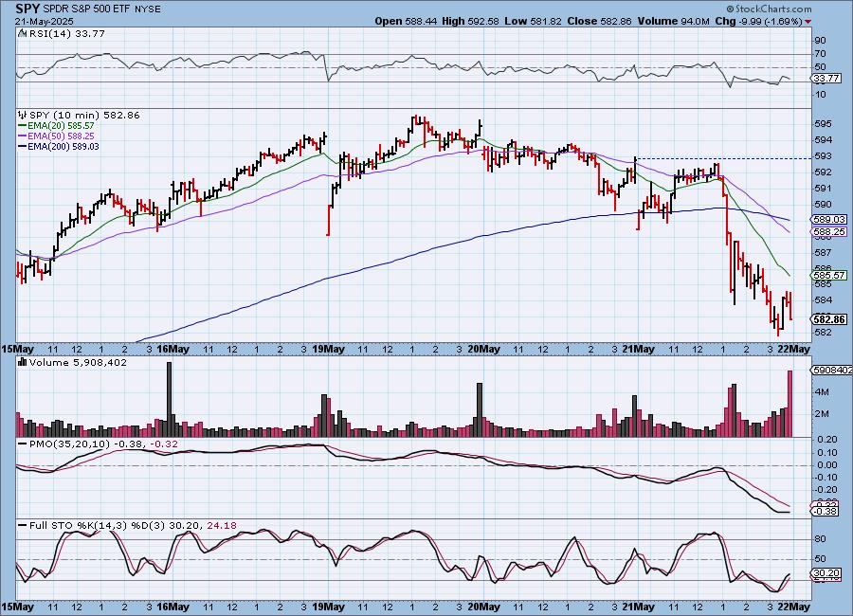Click the green EMA(20) legend line sample
The width and height of the screenshot is (853, 616).
coord(23,126)
